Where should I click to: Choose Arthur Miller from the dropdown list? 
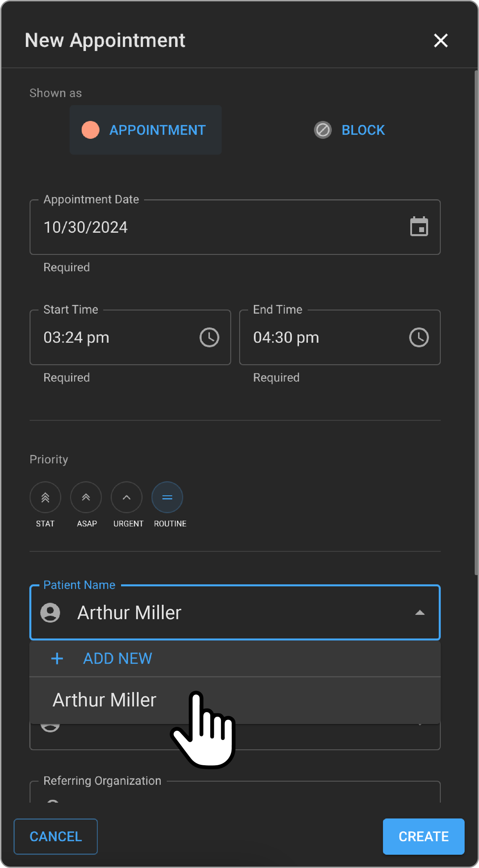coord(104,700)
